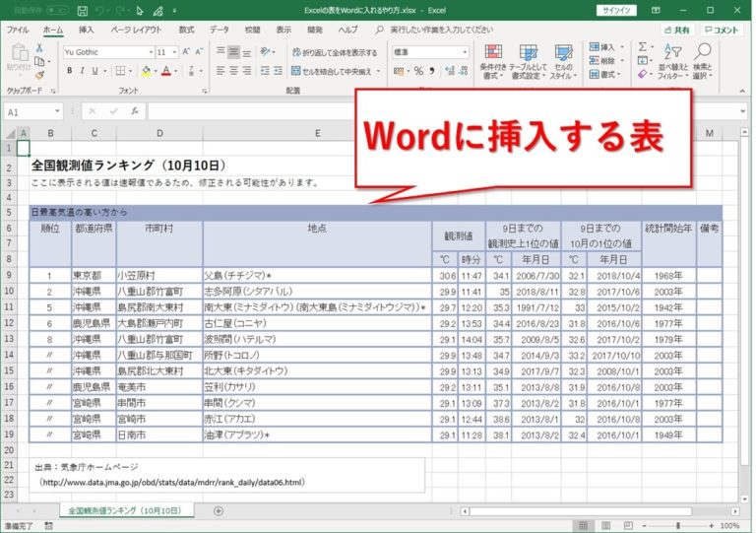The width and height of the screenshot is (756, 533).
Task: Toggle align left button
Action: (220, 71)
